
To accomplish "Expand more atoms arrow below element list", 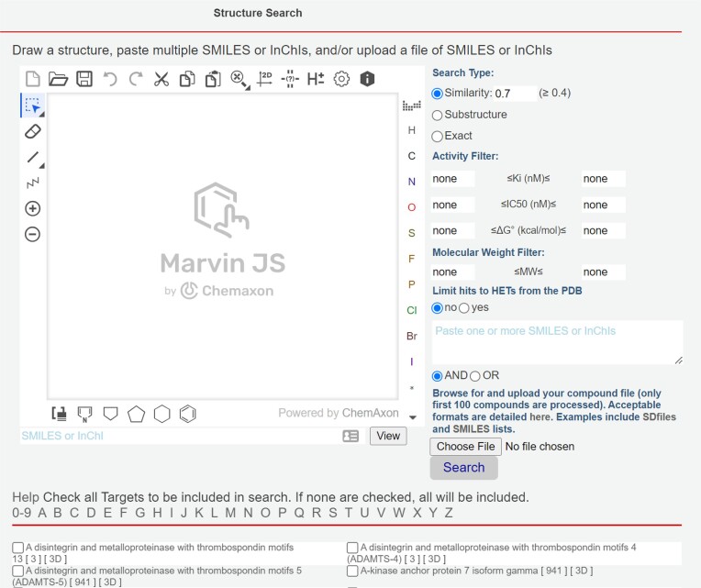I will point(413,417).
